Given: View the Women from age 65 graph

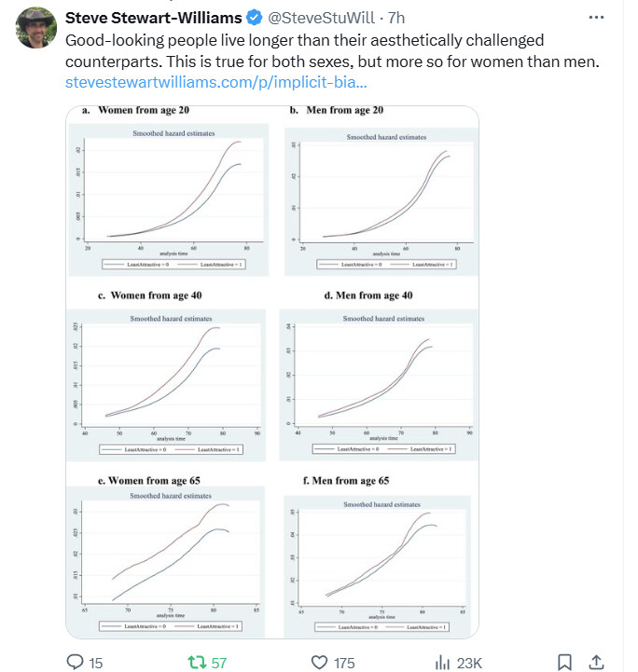Looking at the screenshot, I should coord(165,562).
